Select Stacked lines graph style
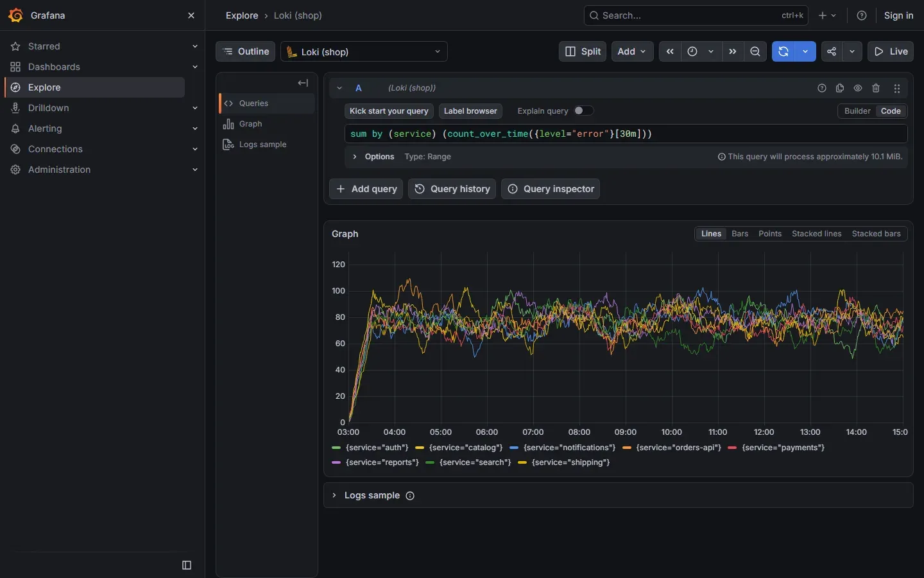Image resolution: width=924 pixels, height=578 pixels. (x=816, y=234)
